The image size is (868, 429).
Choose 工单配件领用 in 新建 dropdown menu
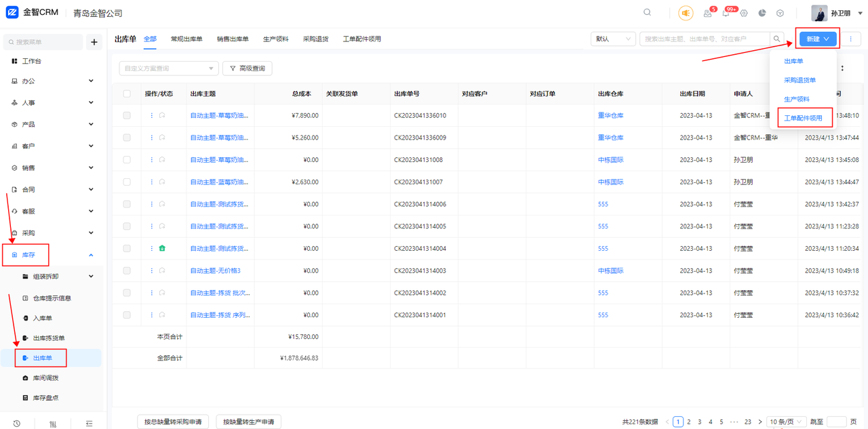pyautogui.click(x=804, y=118)
